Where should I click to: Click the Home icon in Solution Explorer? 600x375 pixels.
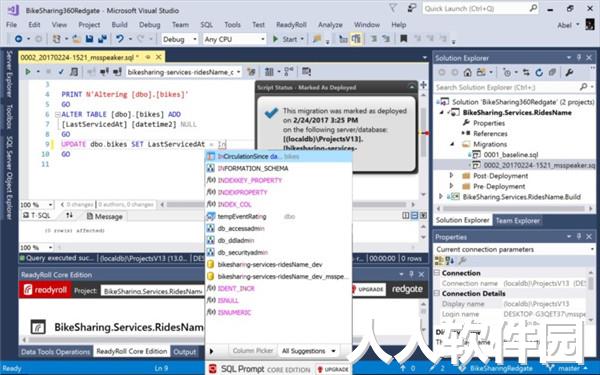pos(467,72)
